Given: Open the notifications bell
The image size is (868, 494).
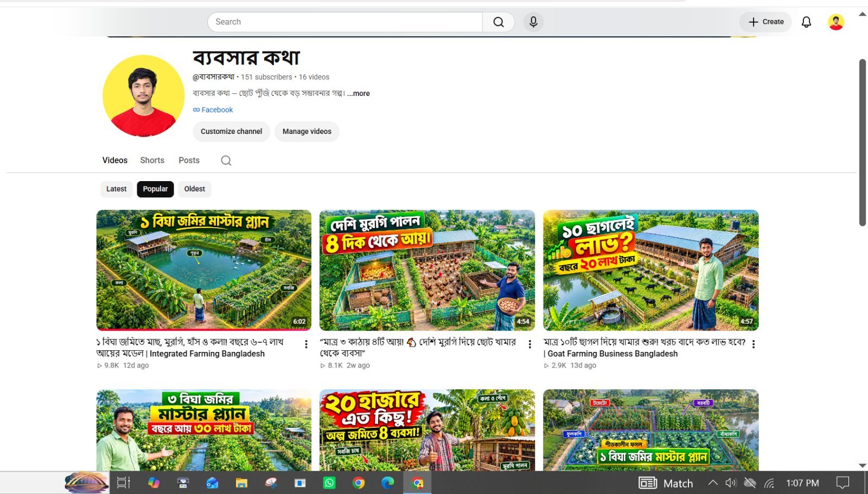Looking at the screenshot, I should (x=806, y=22).
